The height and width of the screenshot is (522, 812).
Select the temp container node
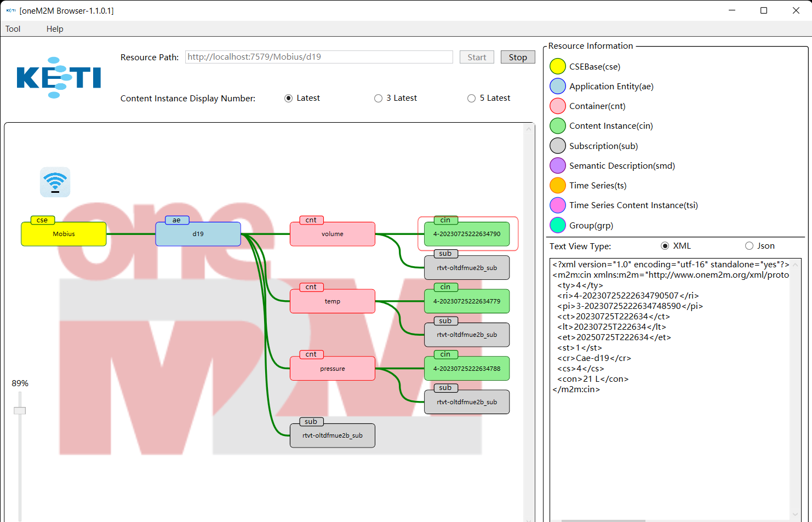click(333, 301)
